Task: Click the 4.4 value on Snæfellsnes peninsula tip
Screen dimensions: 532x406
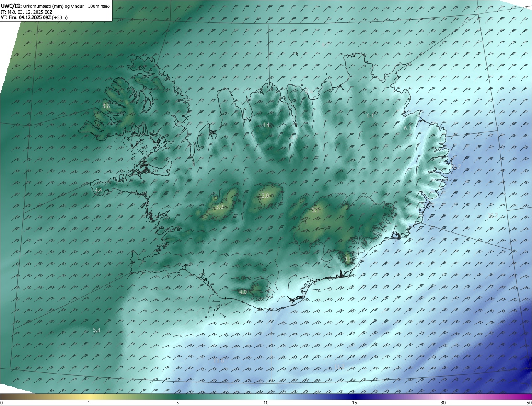Action: pos(99,191)
